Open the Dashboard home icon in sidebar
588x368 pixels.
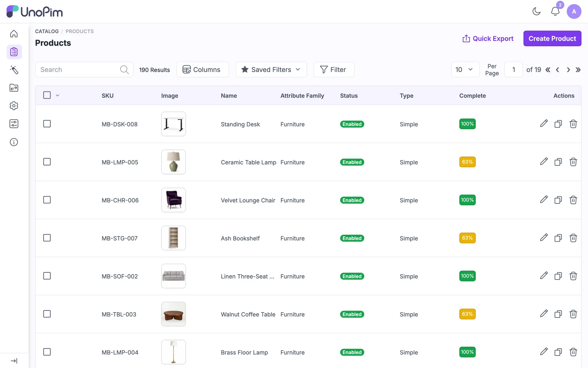coord(14,34)
